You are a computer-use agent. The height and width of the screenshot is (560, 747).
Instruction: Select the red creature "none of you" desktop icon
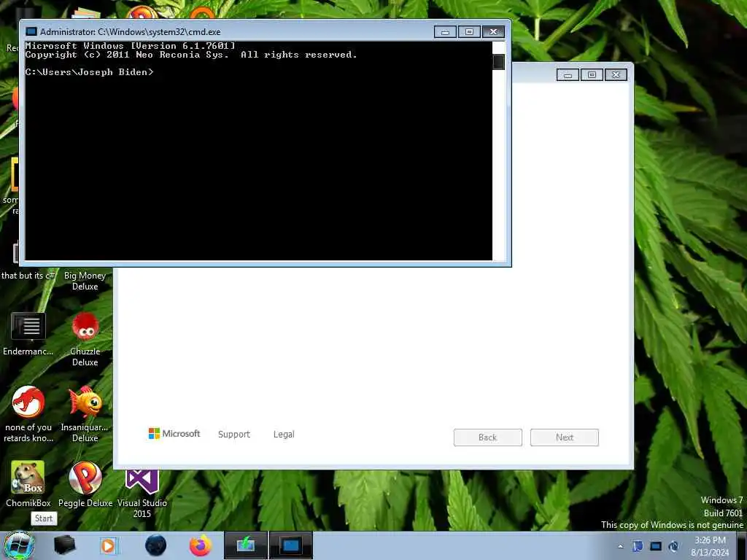coord(28,414)
